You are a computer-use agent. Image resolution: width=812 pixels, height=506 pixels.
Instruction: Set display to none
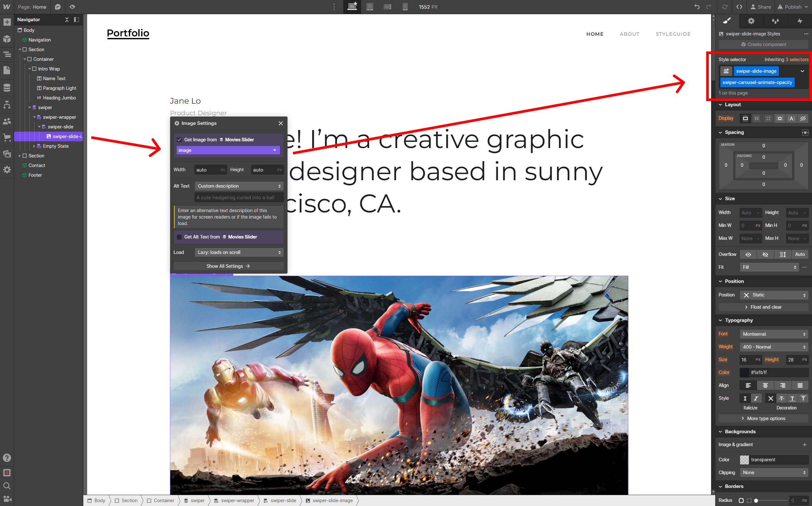(x=803, y=118)
